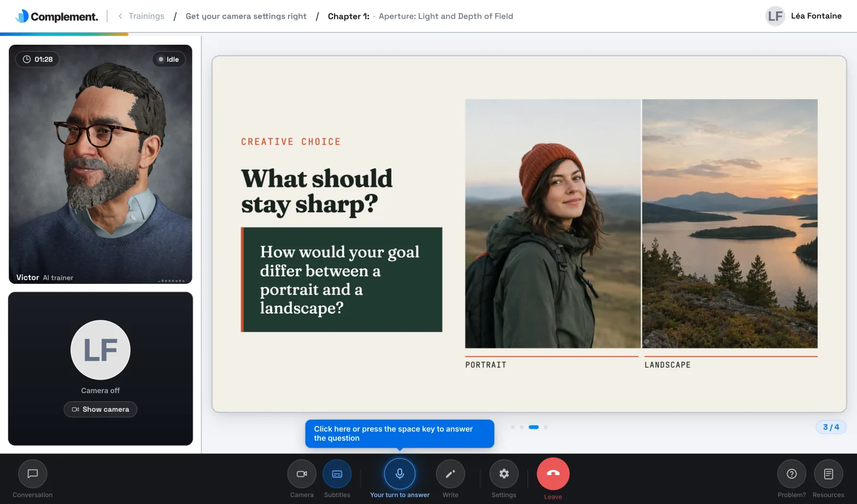Click the CREATIVE CHOICE label
The image size is (857, 504).
tap(291, 142)
